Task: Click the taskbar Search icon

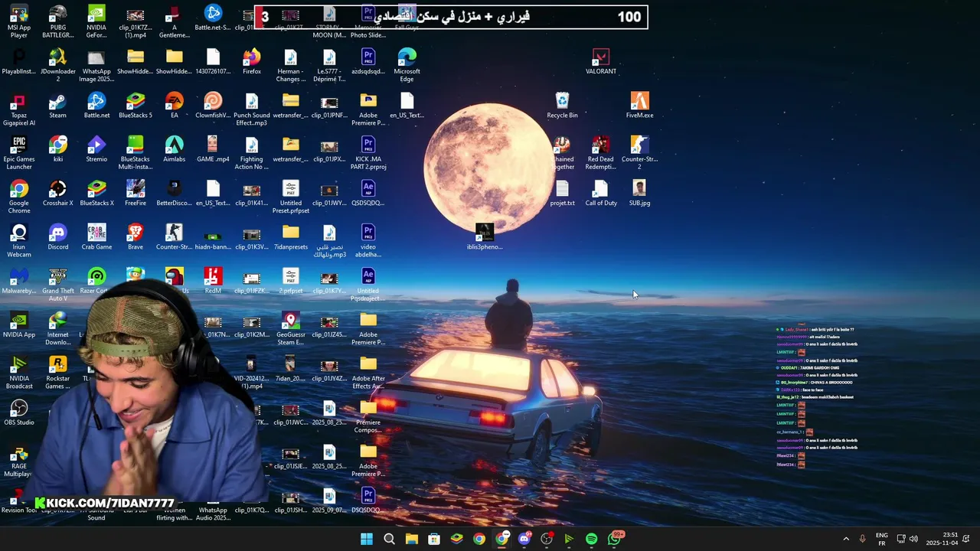Action: click(x=389, y=539)
